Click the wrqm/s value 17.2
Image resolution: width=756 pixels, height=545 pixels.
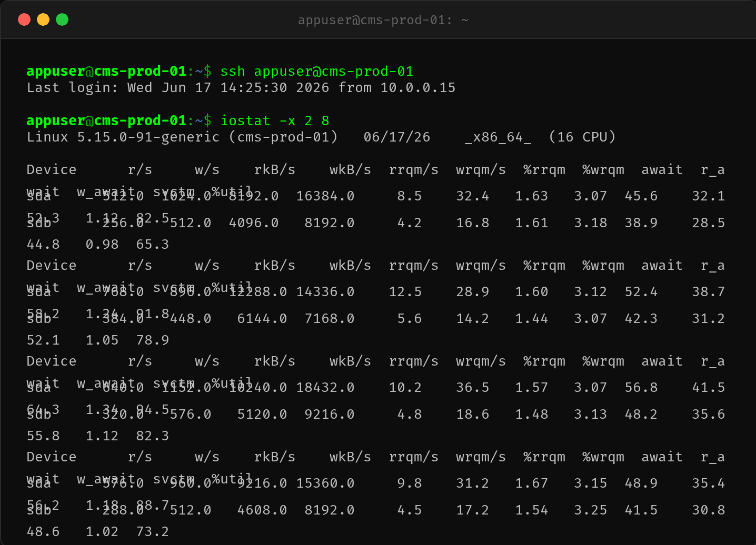(473, 510)
